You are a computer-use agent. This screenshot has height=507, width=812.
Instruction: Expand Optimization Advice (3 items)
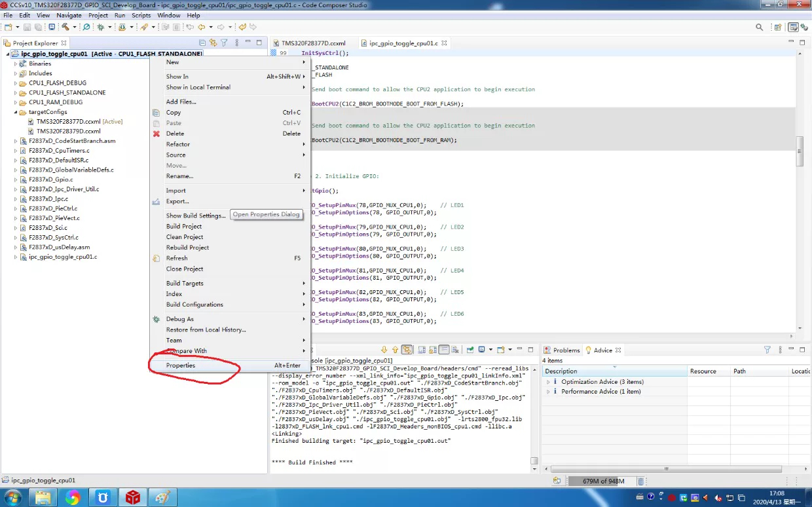[548, 382]
